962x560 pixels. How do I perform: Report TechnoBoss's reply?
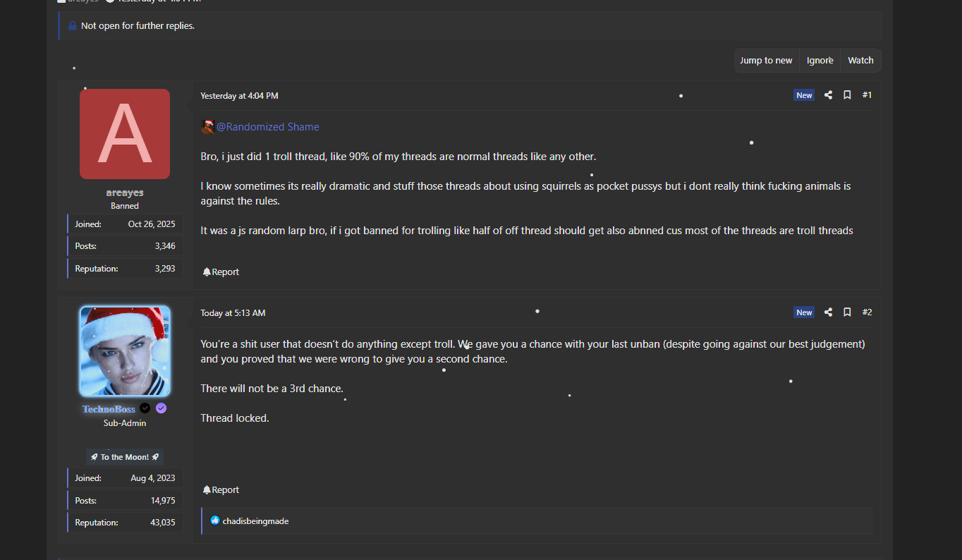click(221, 490)
